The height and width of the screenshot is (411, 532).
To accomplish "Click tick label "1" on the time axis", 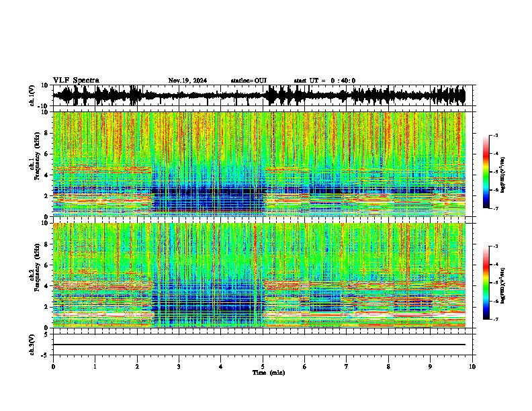I will point(95,367).
